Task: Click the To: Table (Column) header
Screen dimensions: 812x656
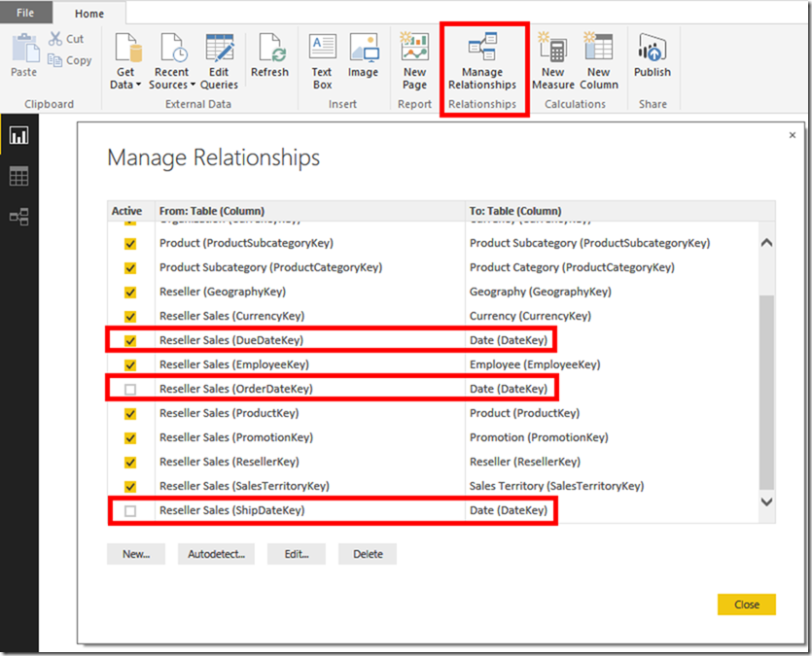Action: click(515, 211)
